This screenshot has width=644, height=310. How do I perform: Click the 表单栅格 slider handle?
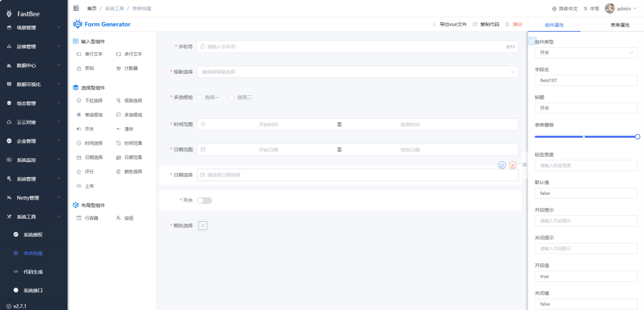tap(637, 137)
